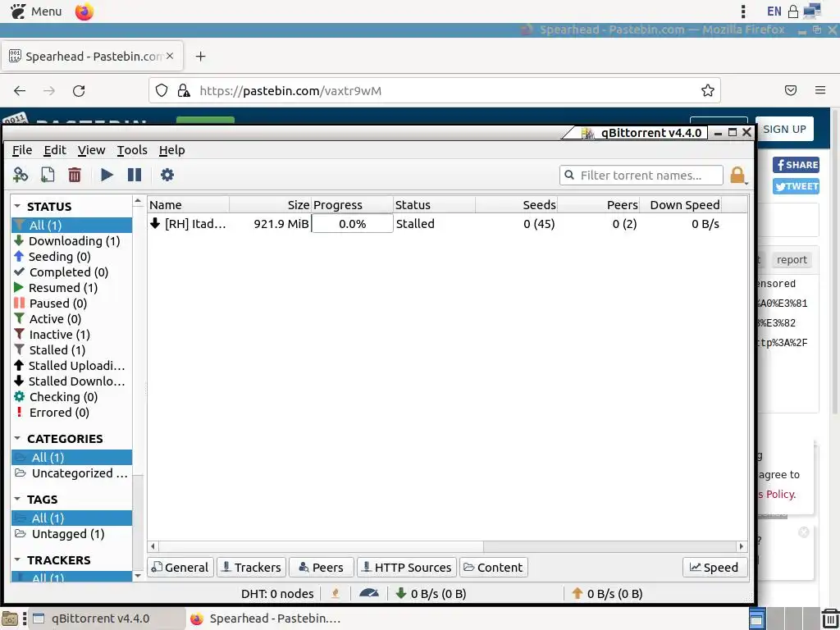Click the EN keyboard layout indicator

774,11
